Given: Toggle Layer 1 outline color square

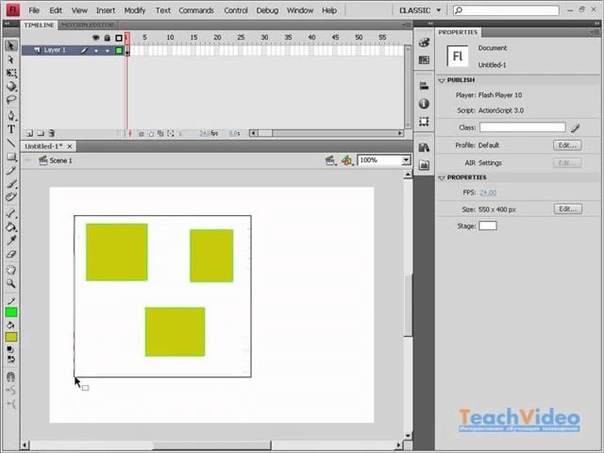Looking at the screenshot, I should point(118,49).
